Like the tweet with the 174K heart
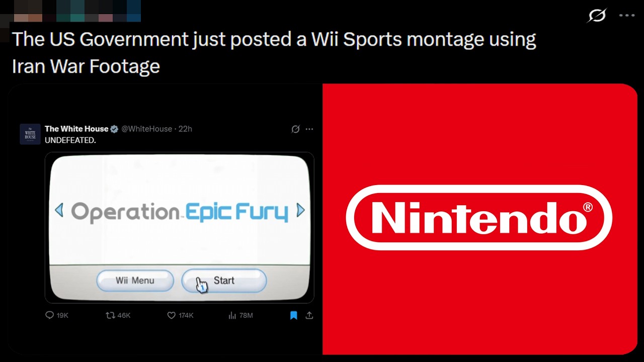The width and height of the screenshot is (644, 362). pos(171,315)
